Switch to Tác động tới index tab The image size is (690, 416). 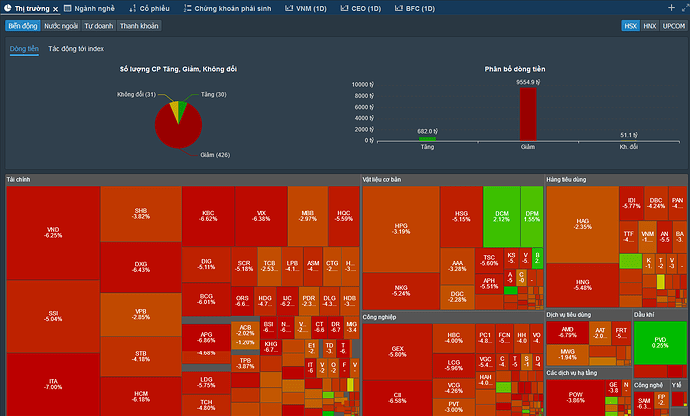(x=76, y=49)
